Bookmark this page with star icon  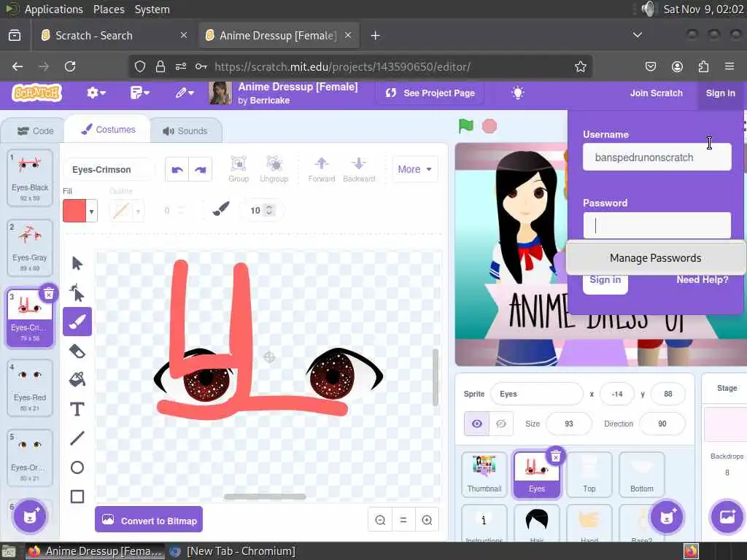click(580, 66)
